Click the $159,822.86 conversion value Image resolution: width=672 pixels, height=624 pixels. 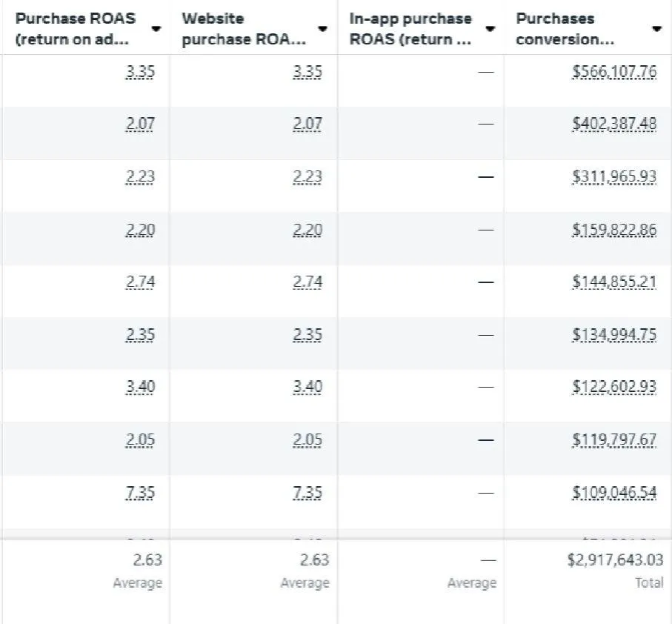tap(614, 230)
